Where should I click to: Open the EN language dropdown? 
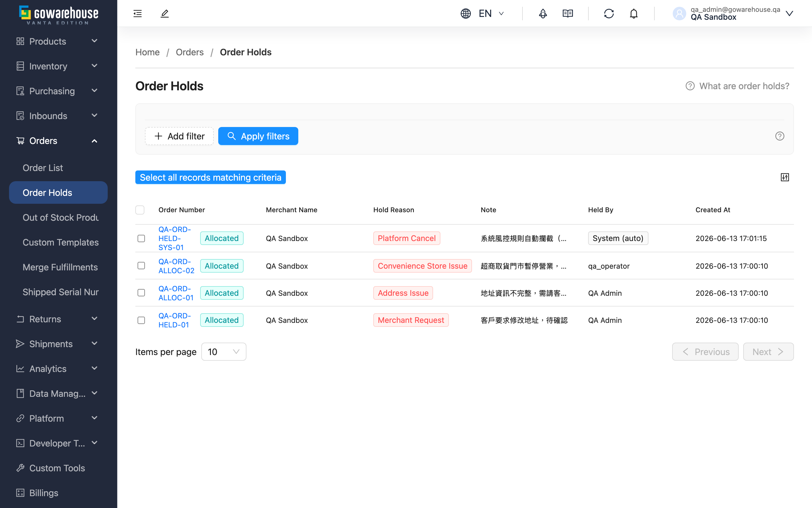[491, 14]
